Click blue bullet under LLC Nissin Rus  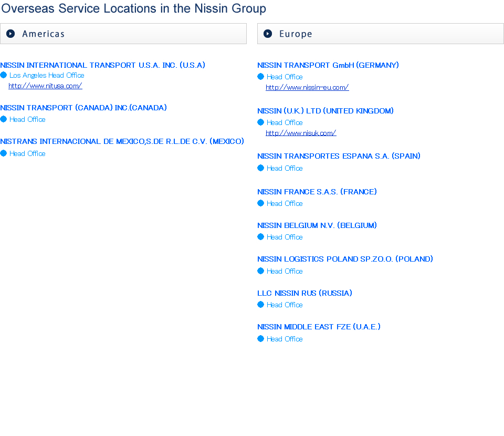pyautogui.click(x=261, y=305)
